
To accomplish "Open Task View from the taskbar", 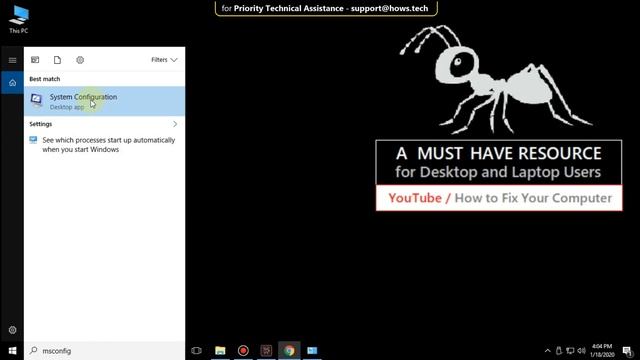I will point(196,351).
